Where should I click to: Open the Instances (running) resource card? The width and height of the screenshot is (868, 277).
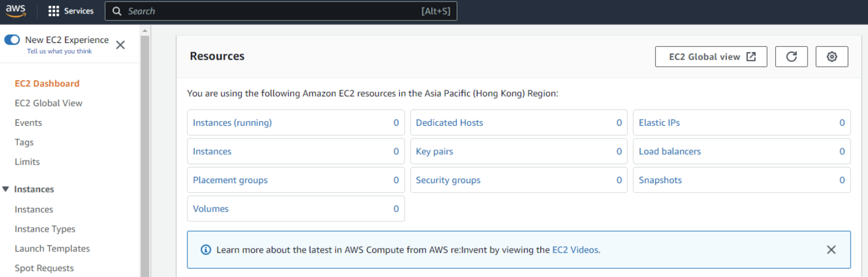[x=232, y=123]
